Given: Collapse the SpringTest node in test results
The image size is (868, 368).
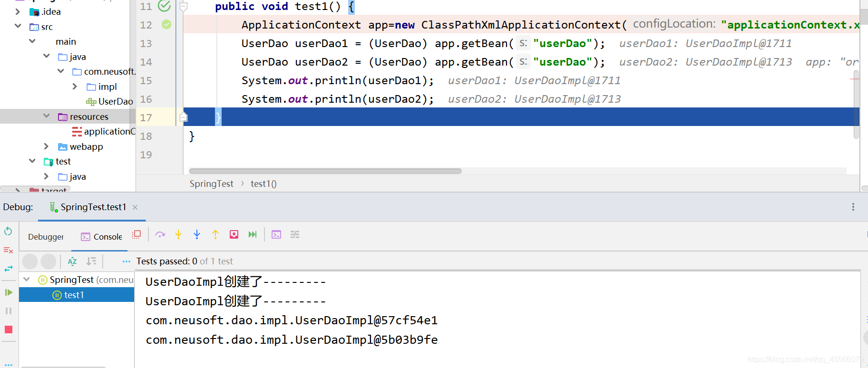Looking at the screenshot, I should [27, 280].
